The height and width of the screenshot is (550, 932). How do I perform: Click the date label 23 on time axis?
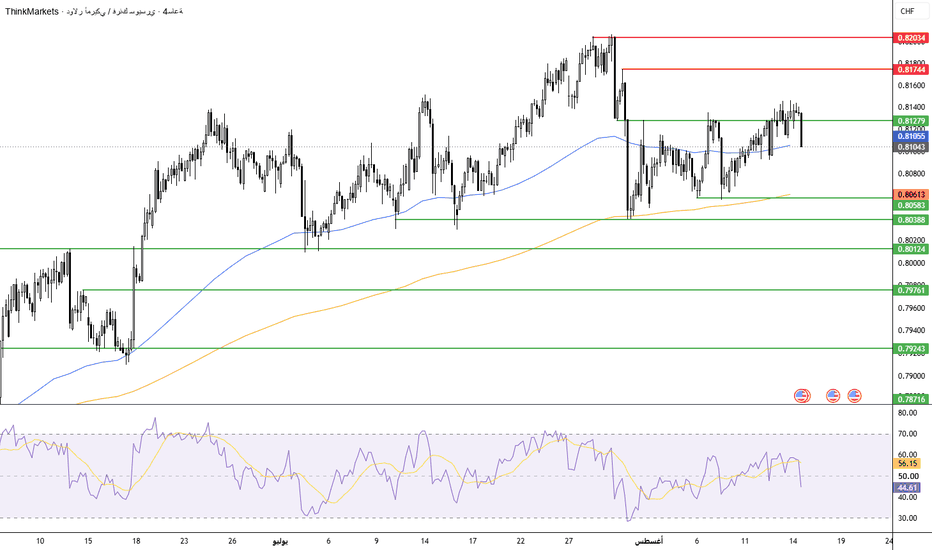[184, 541]
